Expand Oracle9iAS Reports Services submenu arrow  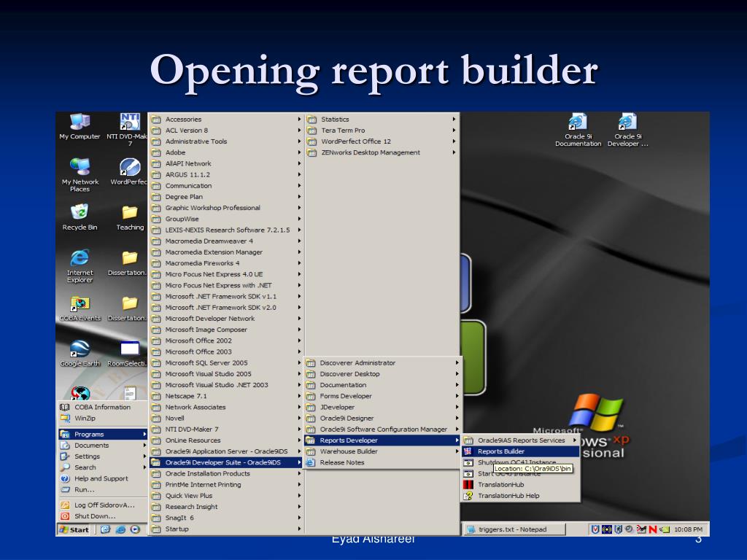[575, 440]
